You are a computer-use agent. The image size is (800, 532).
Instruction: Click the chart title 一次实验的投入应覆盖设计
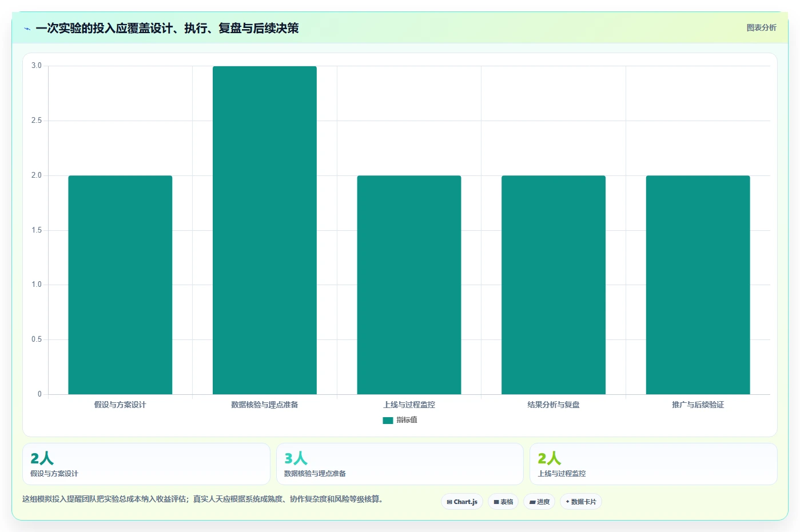[x=167, y=29]
